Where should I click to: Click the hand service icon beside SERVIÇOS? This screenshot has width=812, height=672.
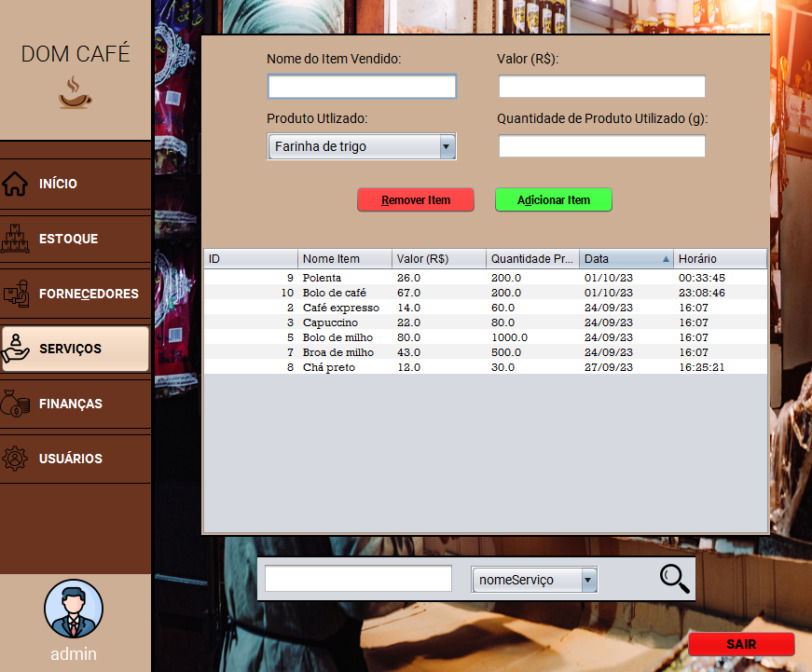click(x=17, y=349)
